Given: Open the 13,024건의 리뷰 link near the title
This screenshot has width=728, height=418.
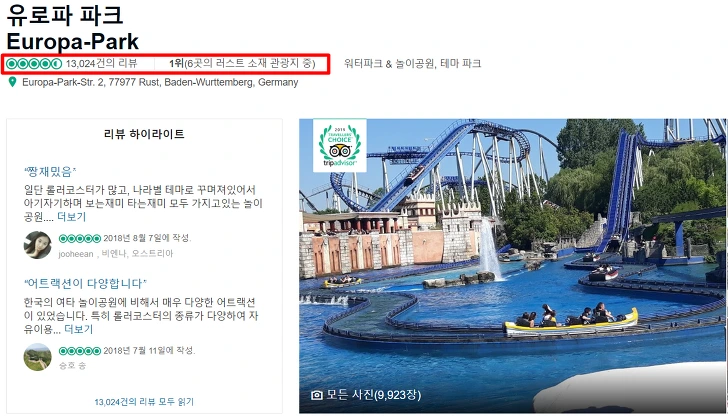Looking at the screenshot, I should 102,64.
